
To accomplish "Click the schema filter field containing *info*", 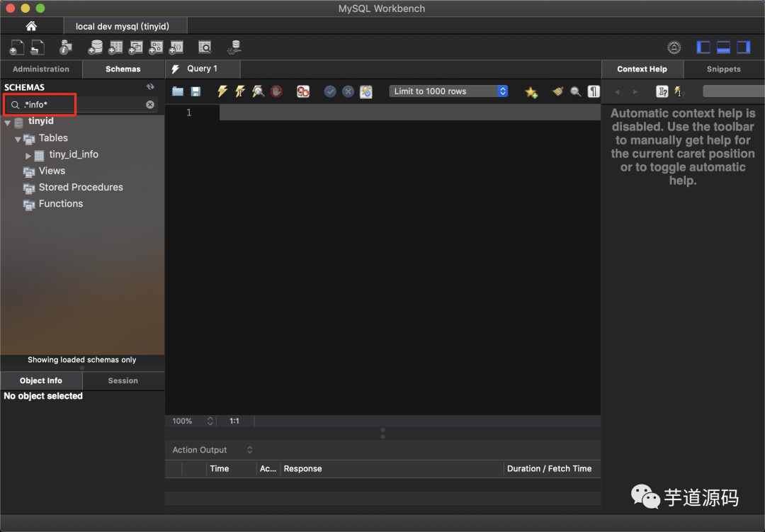I will 81,104.
